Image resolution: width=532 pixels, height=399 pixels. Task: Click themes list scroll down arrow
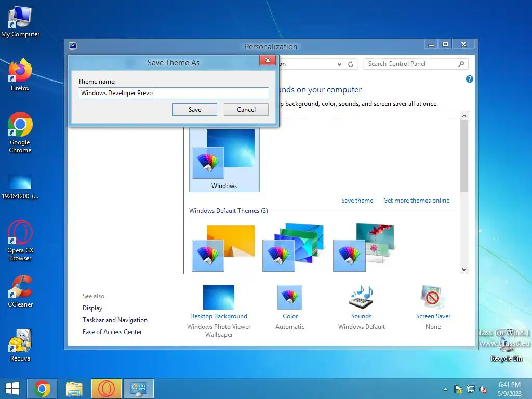pos(464,270)
